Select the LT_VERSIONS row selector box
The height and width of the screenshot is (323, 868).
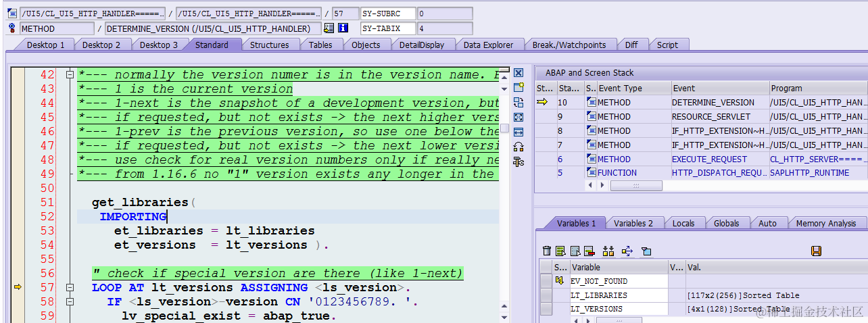pos(546,309)
